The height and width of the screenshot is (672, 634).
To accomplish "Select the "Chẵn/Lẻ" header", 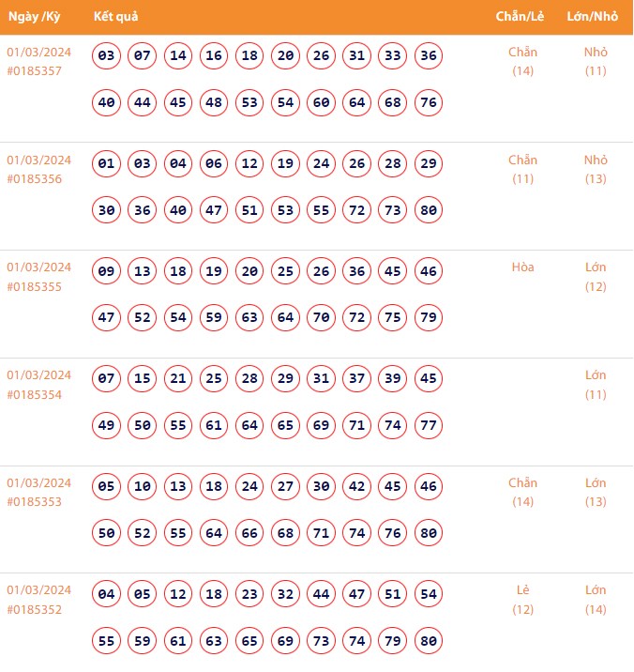I will tap(521, 17).
